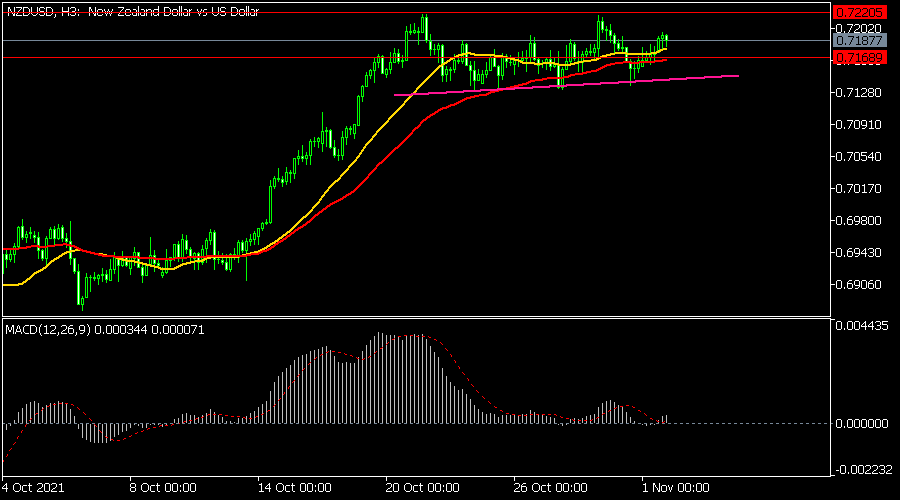Image resolution: width=900 pixels, height=500 pixels.
Task: Click the 0.72020 price axis value
Action: click(x=858, y=28)
